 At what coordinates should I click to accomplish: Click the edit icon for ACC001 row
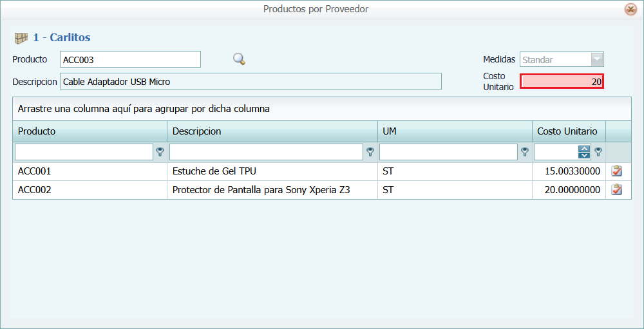point(616,171)
